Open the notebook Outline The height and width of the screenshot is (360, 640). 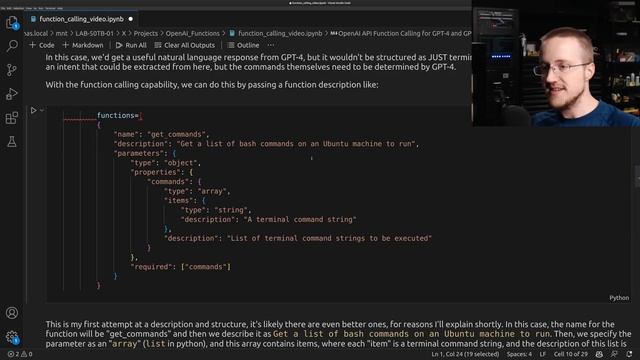point(243,45)
